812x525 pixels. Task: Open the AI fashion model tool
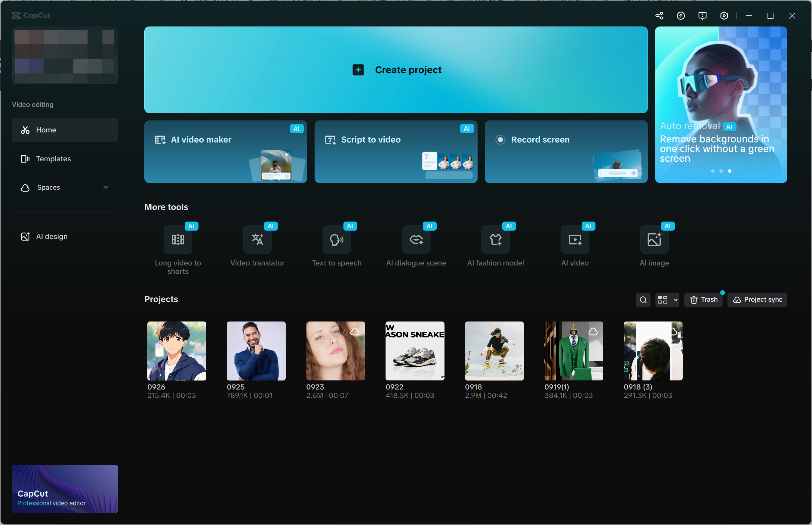pyautogui.click(x=495, y=240)
